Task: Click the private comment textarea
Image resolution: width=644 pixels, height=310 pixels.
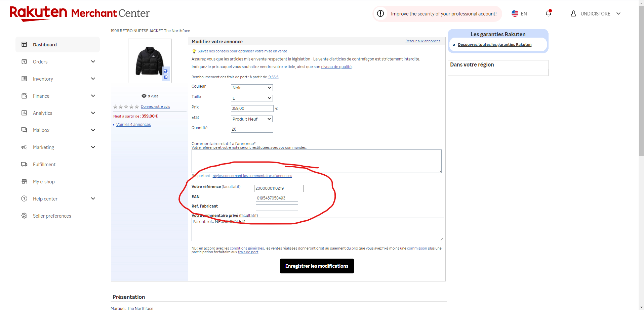Action: point(318,229)
